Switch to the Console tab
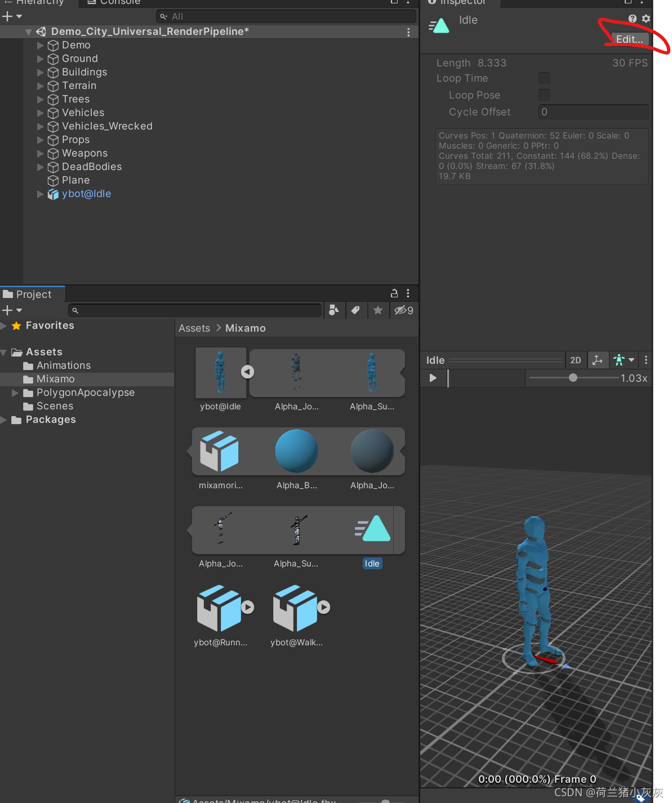 (114, 2)
